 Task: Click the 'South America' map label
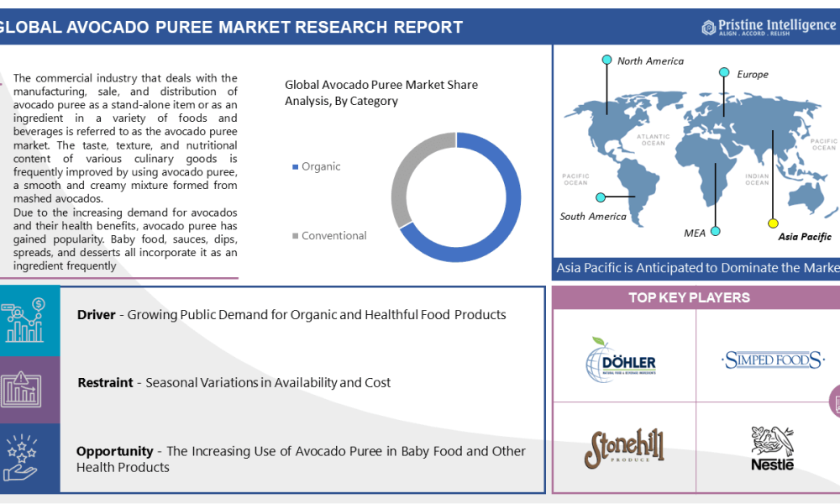coord(592,217)
